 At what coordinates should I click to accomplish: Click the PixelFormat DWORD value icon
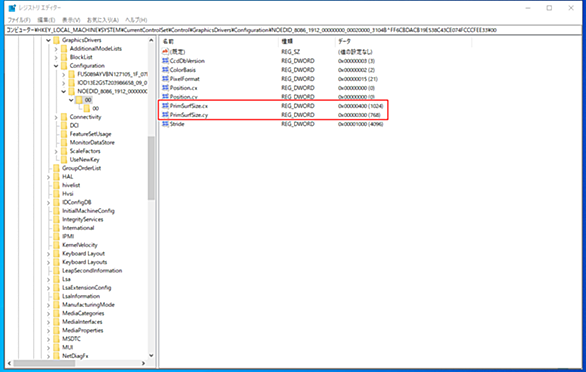pyautogui.click(x=165, y=79)
